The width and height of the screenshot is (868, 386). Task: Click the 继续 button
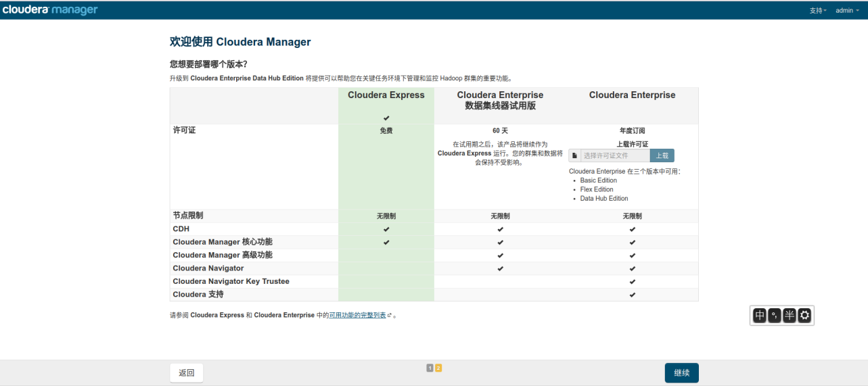tap(681, 373)
